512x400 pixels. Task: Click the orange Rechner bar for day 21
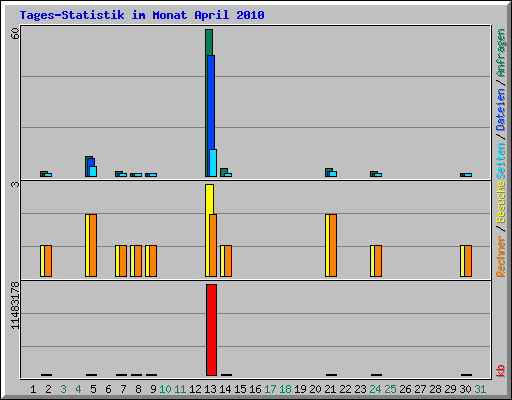[x=333, y=245]
